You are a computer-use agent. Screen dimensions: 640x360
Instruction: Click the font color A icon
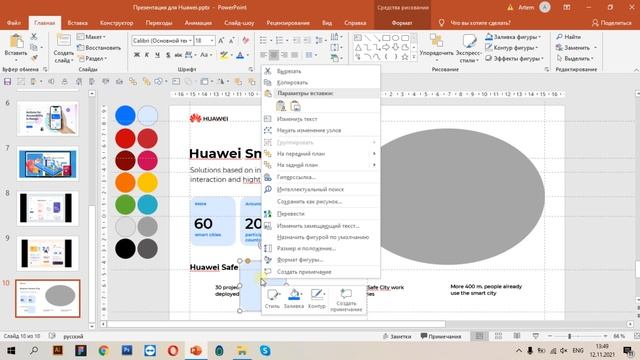tap(240, 55)
